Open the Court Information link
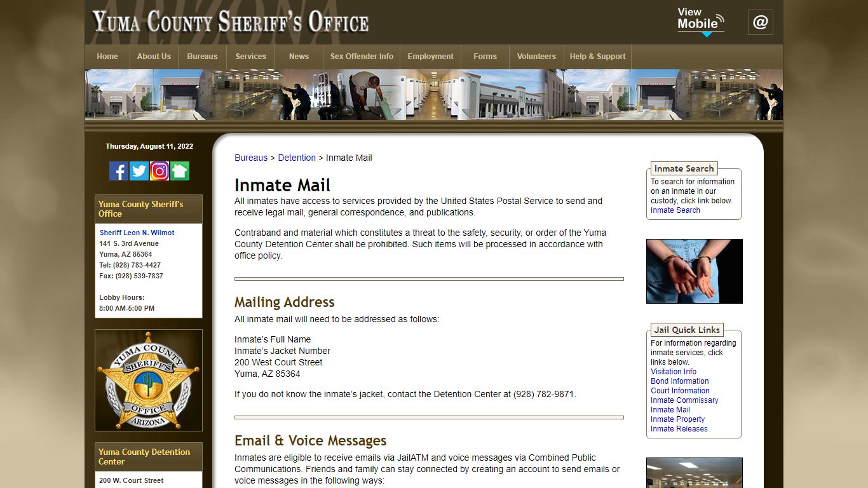The image size is (868, 488). (x=680, y=391)
